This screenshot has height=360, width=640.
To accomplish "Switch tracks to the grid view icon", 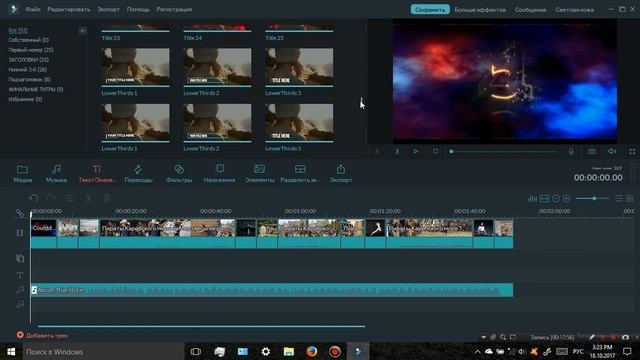I will pos(630,198).
